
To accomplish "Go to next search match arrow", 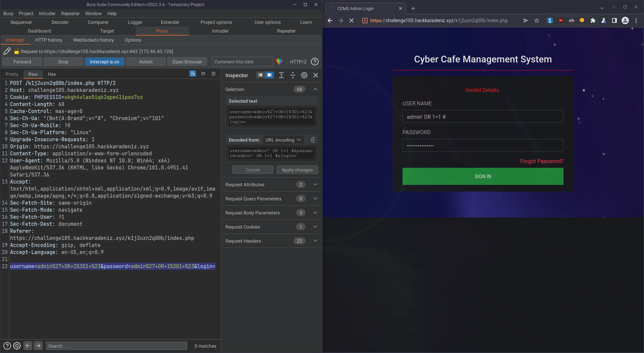I will coord(38,346).
